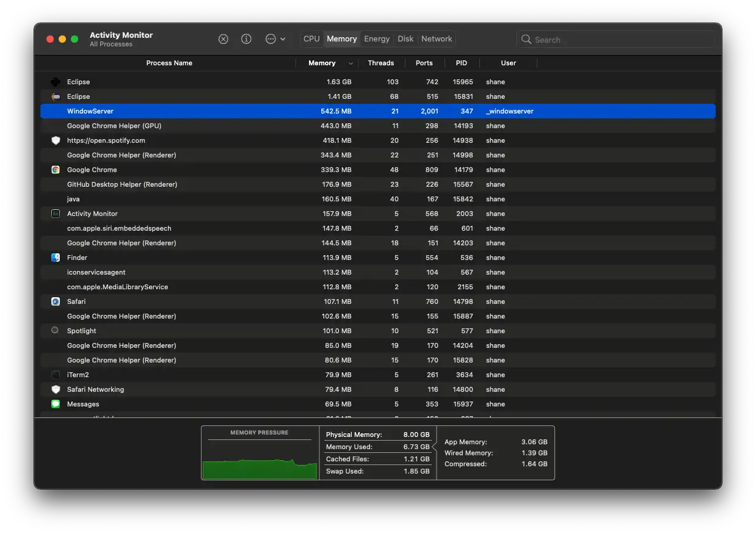Click the 1.63 GB Eclipse app icon
This screenshot has width=756, height=534.
coord(56,82)
